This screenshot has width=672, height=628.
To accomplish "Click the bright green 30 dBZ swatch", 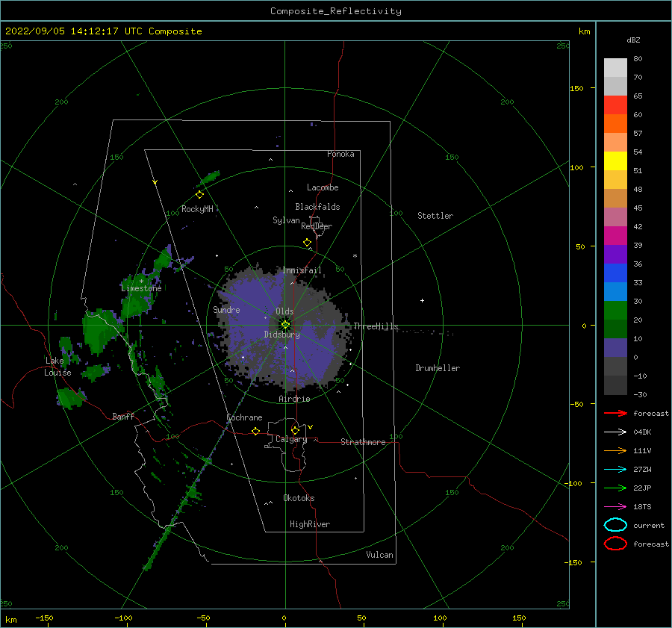I will pos(615,310).
